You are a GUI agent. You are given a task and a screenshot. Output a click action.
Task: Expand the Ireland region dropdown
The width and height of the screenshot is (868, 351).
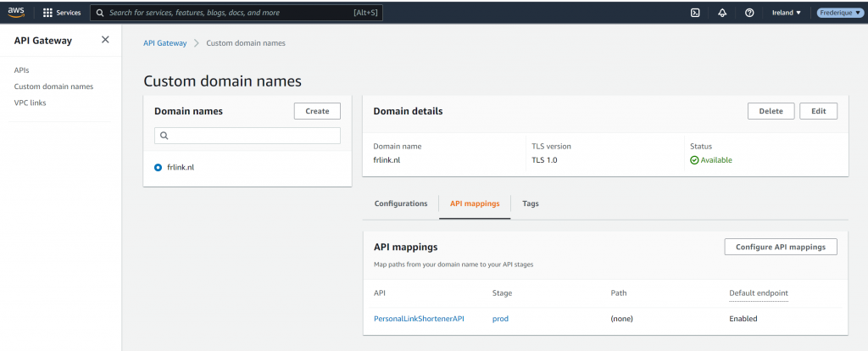pos(786,13)
